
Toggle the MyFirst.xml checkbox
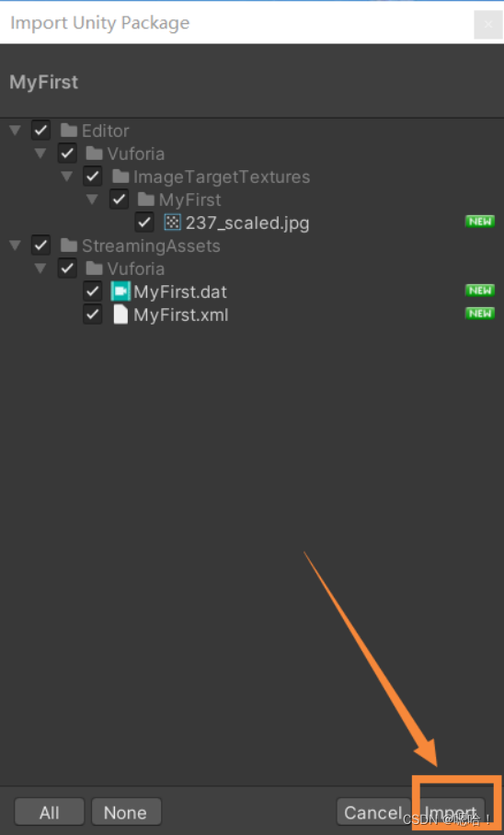93,315
